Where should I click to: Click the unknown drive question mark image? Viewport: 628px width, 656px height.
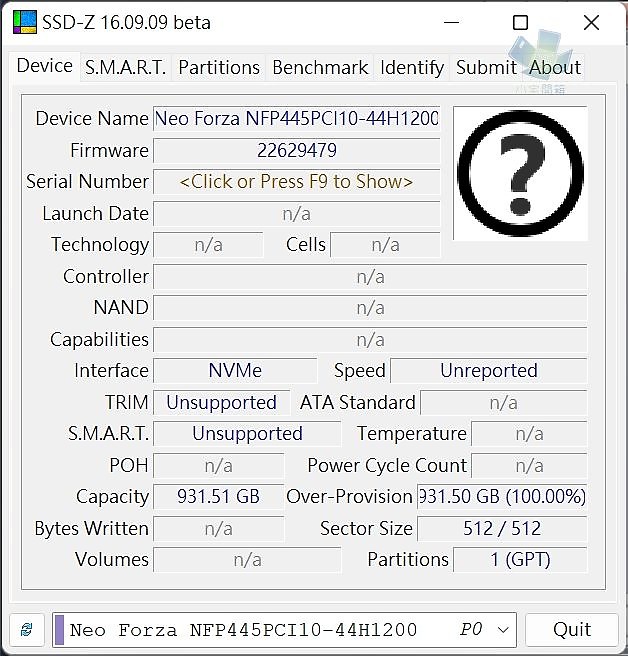520,173
